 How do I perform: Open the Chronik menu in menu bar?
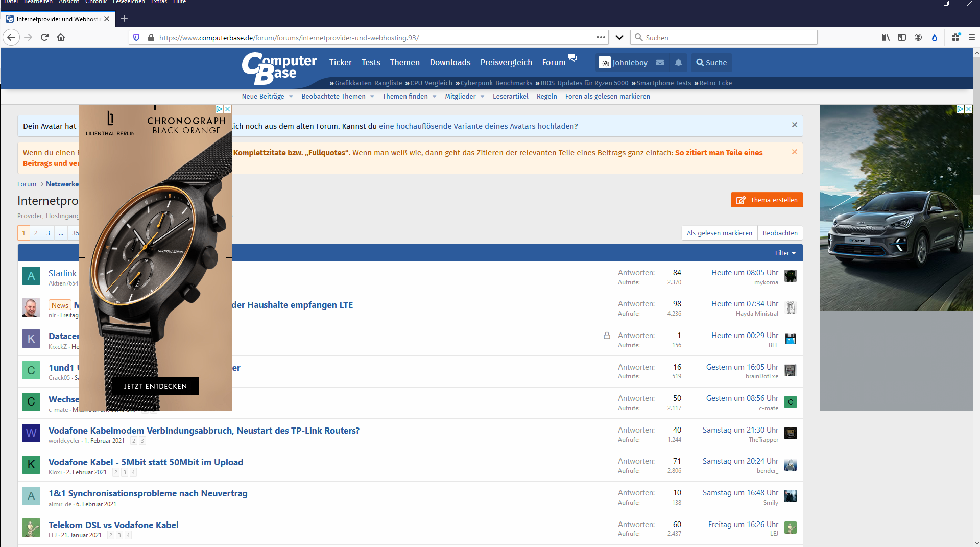click(x=96, y=2)
